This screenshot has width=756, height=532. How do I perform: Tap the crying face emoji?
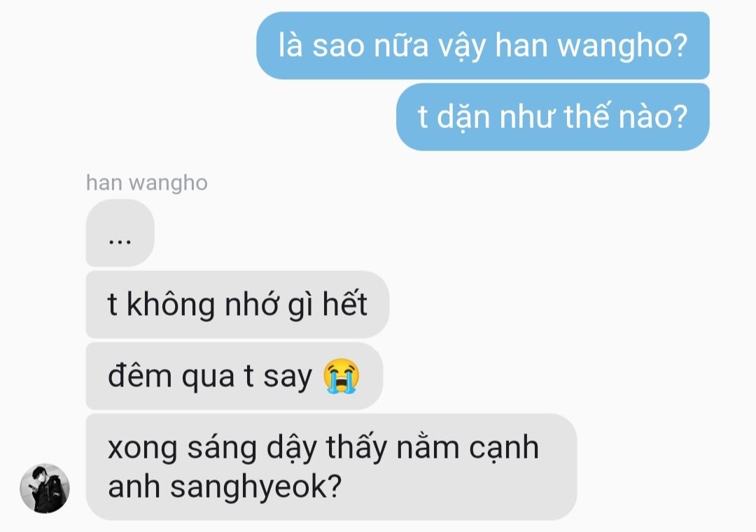[342, 376]
